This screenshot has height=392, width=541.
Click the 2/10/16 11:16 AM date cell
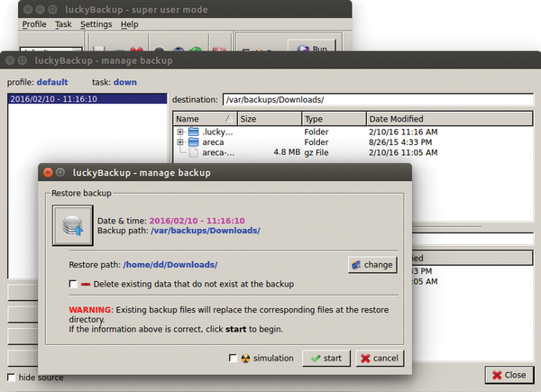(403, 132)
